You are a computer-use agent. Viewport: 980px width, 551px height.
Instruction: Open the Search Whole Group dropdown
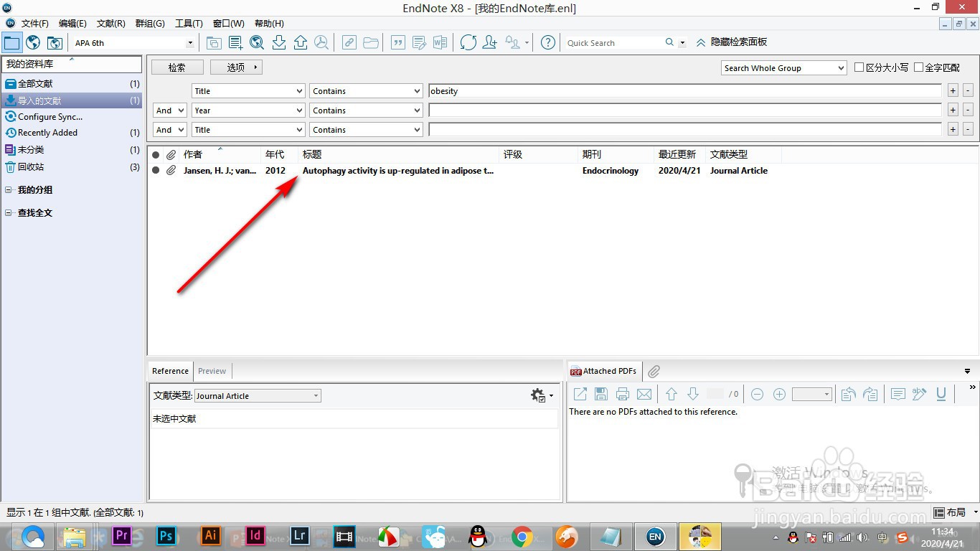click(784, 68)
